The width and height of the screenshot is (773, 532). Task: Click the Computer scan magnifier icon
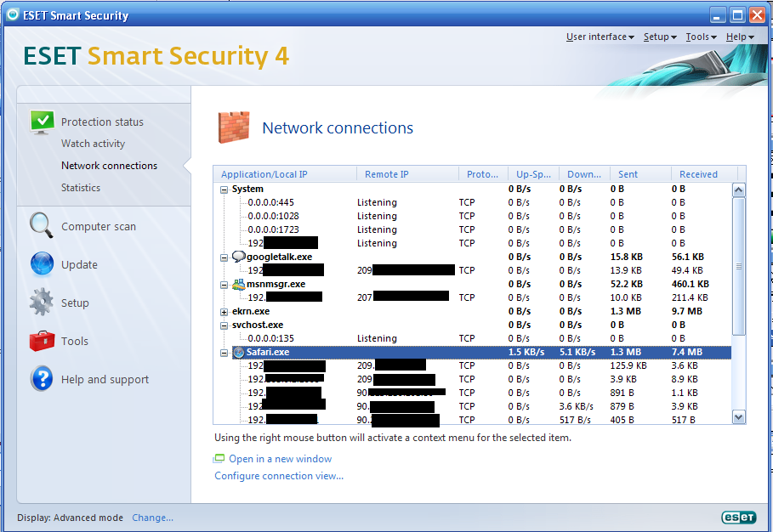(42, 225)
